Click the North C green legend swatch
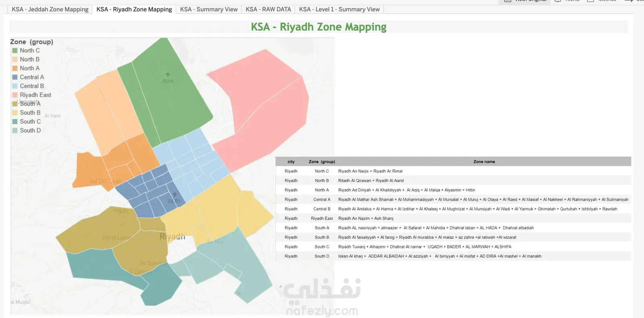This screenshot has width=644, height=318. (x=15, y=51)
